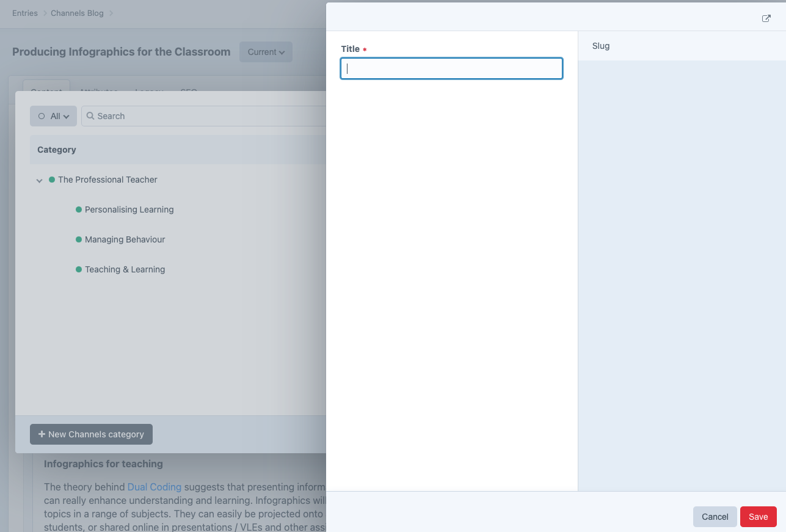Switch to the Content tab

pos(46,92)
